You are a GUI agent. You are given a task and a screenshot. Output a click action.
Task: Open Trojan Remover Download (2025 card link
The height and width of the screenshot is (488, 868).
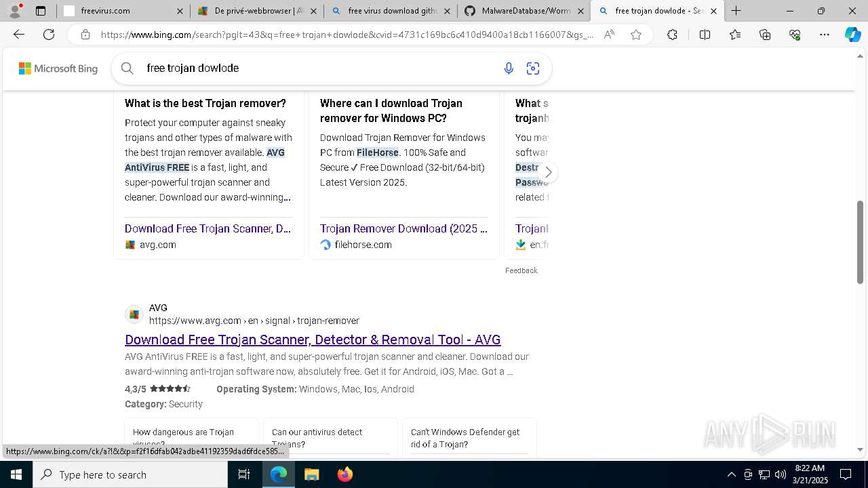[403, 228]
